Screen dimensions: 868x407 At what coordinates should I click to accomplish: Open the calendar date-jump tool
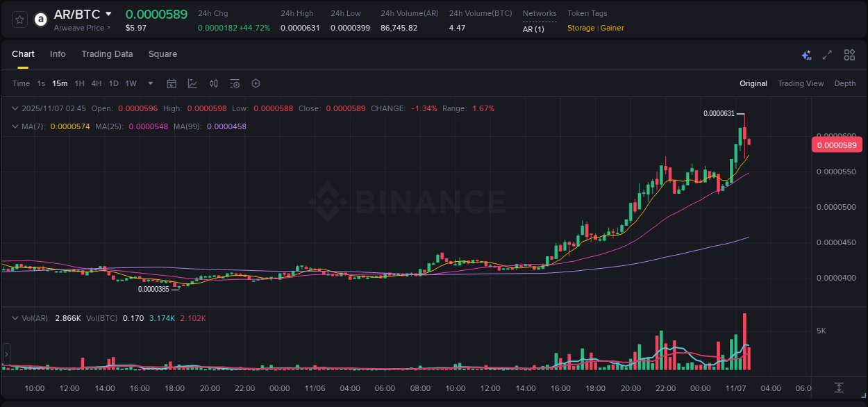click(x=172, y=83)
